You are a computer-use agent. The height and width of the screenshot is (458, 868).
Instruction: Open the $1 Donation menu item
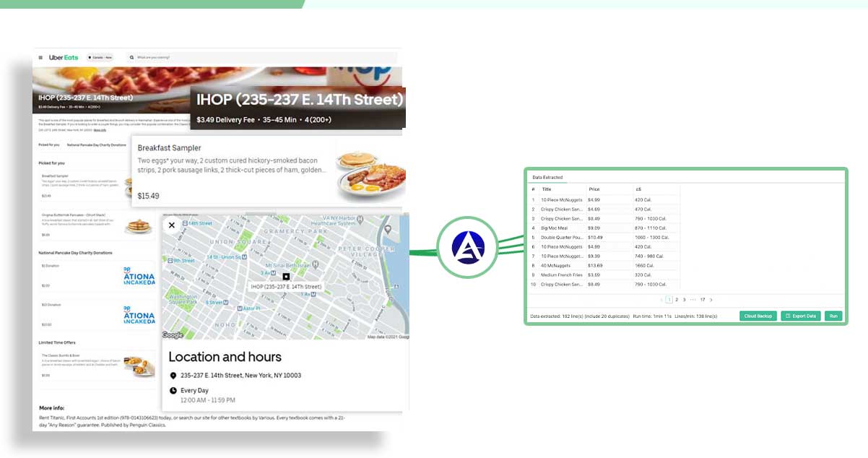coord(97,276)
